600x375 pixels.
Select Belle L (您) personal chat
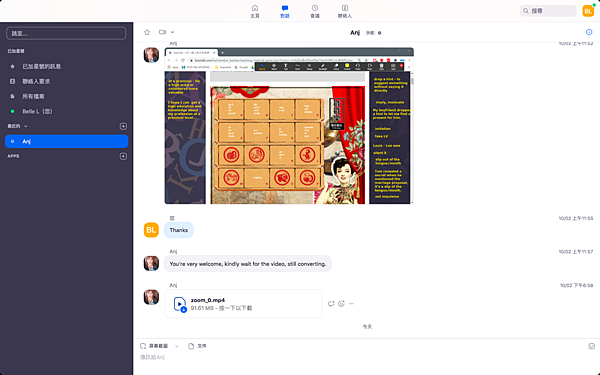pyautogui.click(x=37, y=111)
